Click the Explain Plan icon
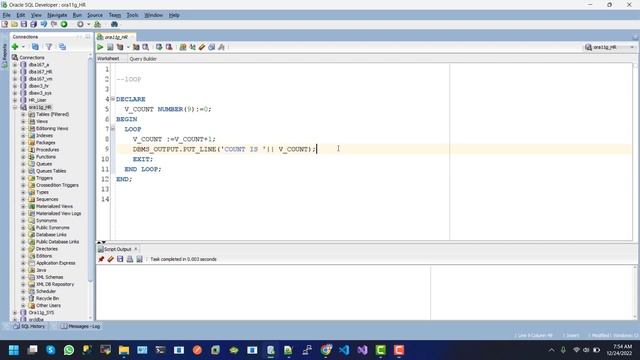640x360 pixels. [x=120, y=47]
